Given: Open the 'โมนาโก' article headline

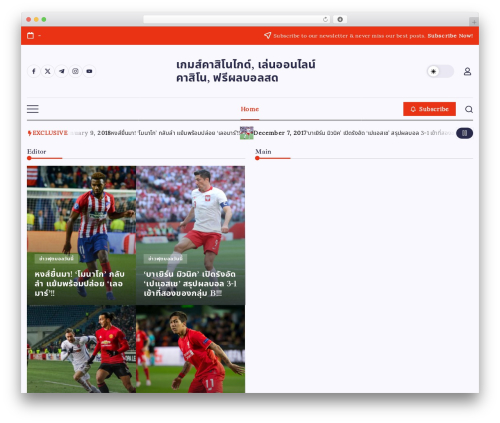Looking at the screenshot, I should coord(79,283).
